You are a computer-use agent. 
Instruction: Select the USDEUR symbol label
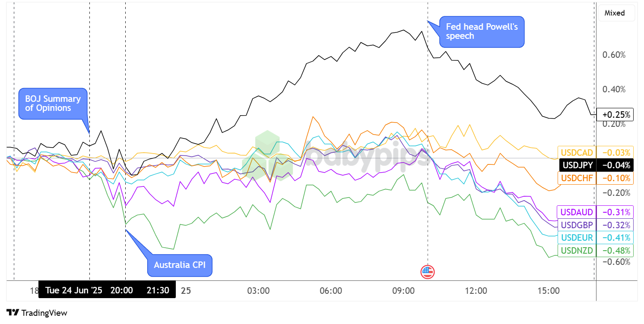click(x=577, y=237)
